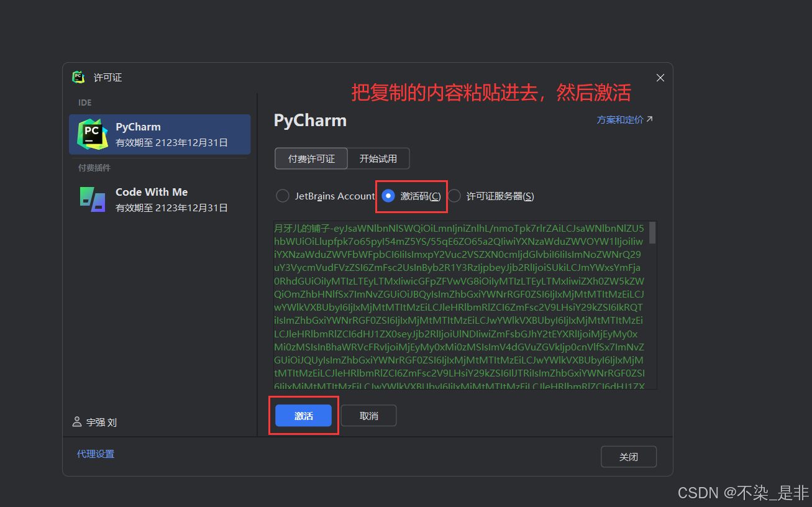The height and width of the screenshot is (507, 812).
Task: Click the Code With Me plugin icon
Action: (x=93, y=199)
